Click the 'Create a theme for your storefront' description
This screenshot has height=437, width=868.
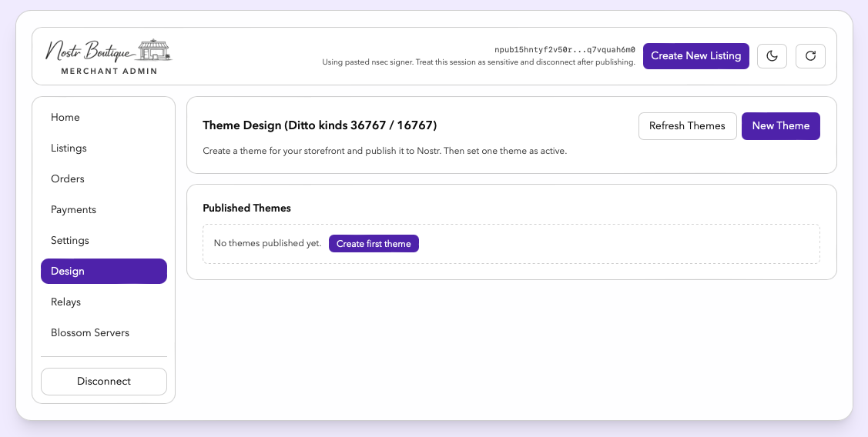385,151
